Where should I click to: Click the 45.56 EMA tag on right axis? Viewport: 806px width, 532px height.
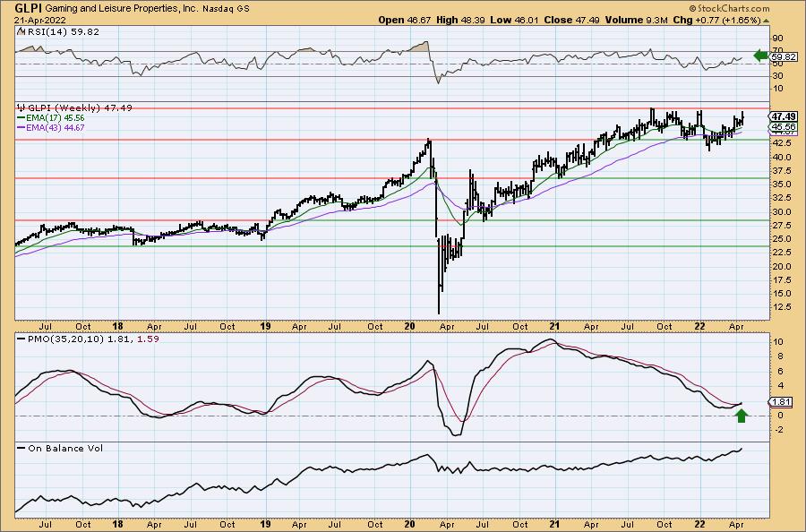(x=784, y=126)
